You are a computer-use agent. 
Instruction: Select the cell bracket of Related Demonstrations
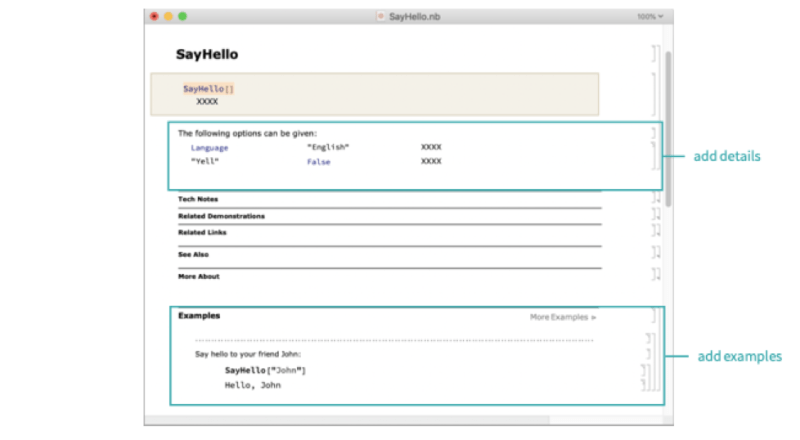click(656, 214)
